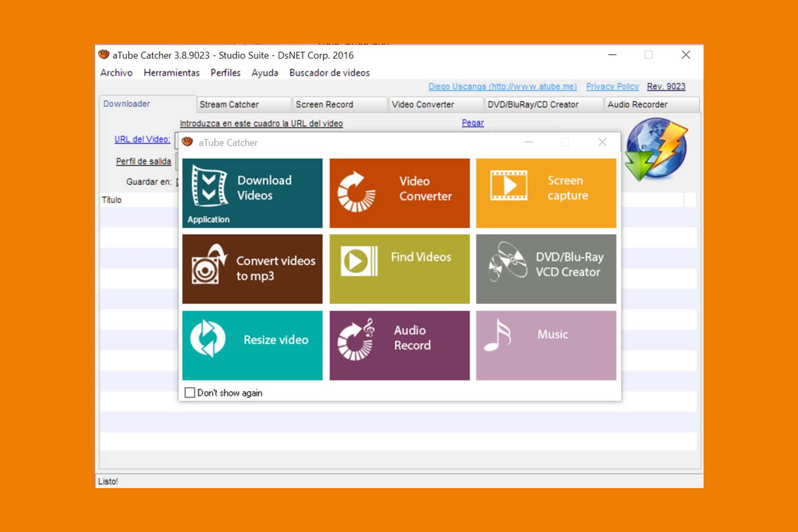Open the Privacy Policy link
This screenshot has height=532, width=798.
(x=612, y=86)
